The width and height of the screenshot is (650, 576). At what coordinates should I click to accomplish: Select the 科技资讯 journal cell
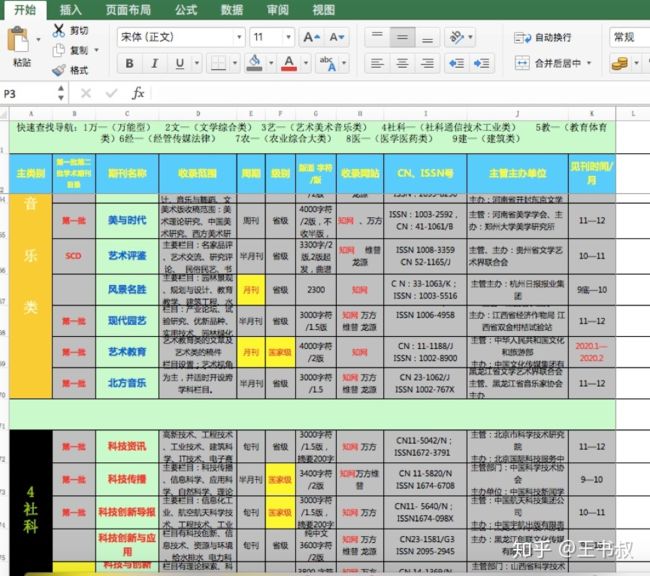coord(127,446)
